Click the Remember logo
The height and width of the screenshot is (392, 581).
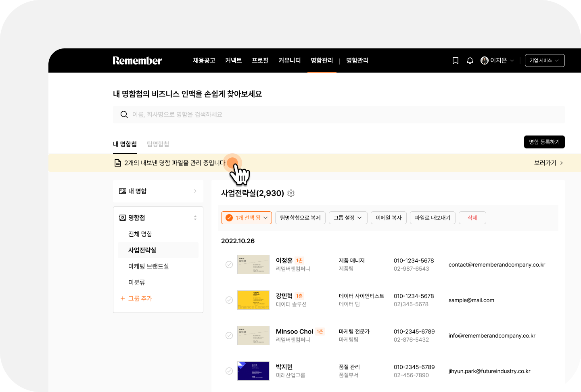point(138,60)
